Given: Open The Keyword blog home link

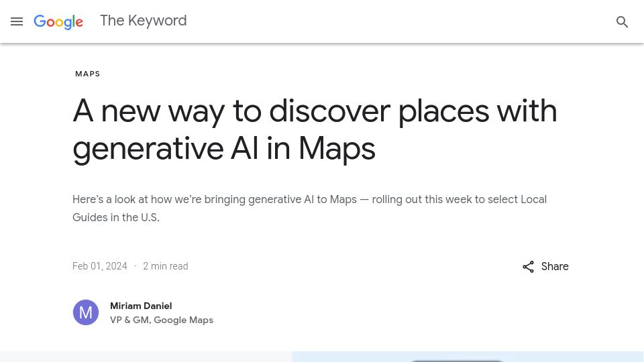Looking at the screenshot, I should tap(144, 21).
